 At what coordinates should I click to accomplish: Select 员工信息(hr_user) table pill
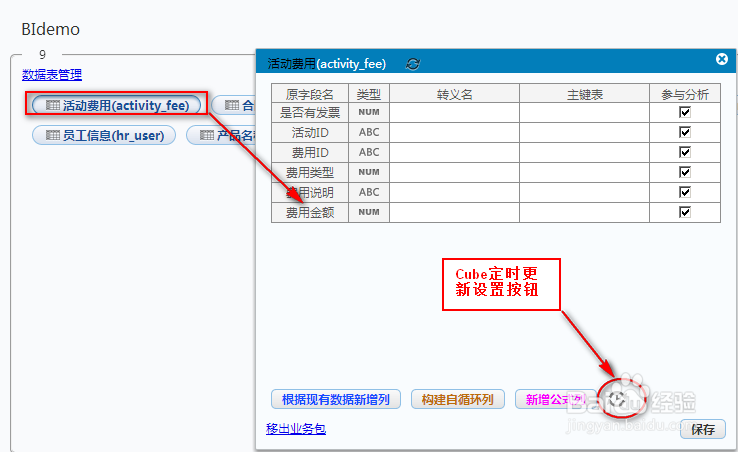(x=104, y=135)
